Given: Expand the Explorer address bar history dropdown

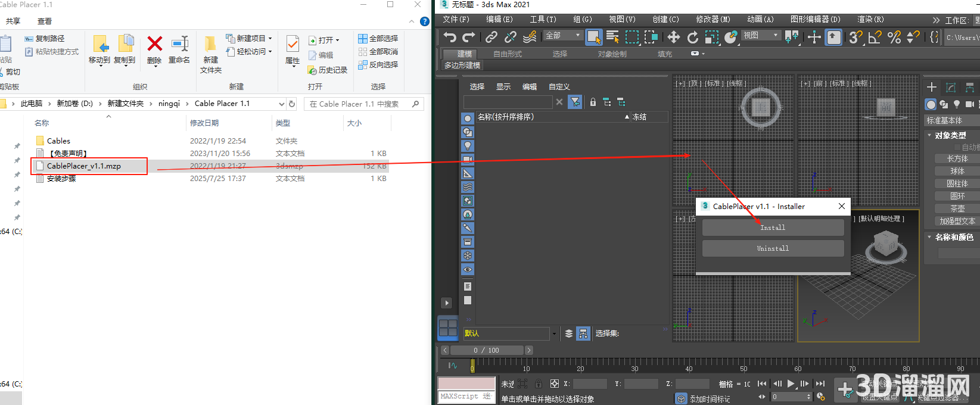Looking at the screenshot, I should [282, 104].
